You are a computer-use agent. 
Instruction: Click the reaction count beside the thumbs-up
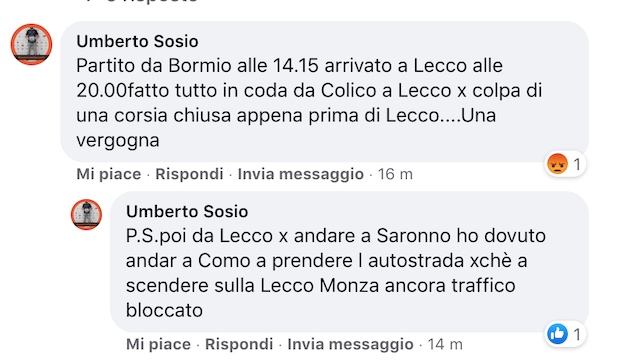(577, 335)
